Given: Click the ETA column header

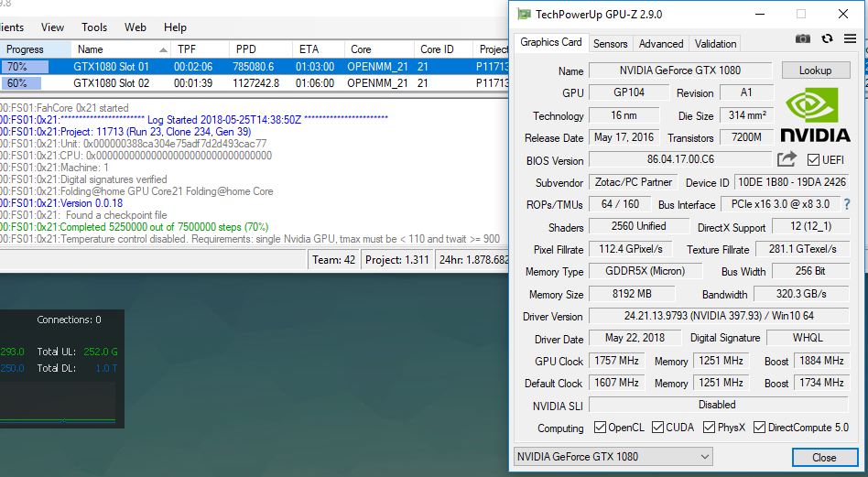Looking at the screenshot, I should tap(319, 49).
